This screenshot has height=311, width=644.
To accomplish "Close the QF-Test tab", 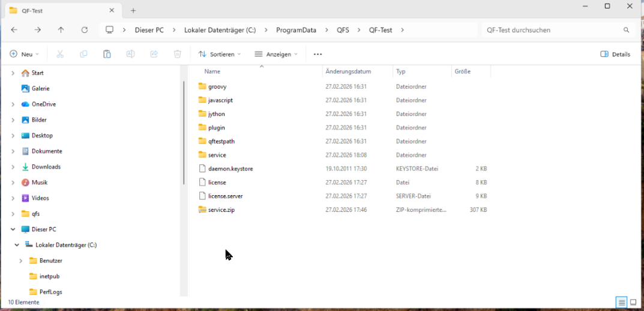I will click(111, 11).
